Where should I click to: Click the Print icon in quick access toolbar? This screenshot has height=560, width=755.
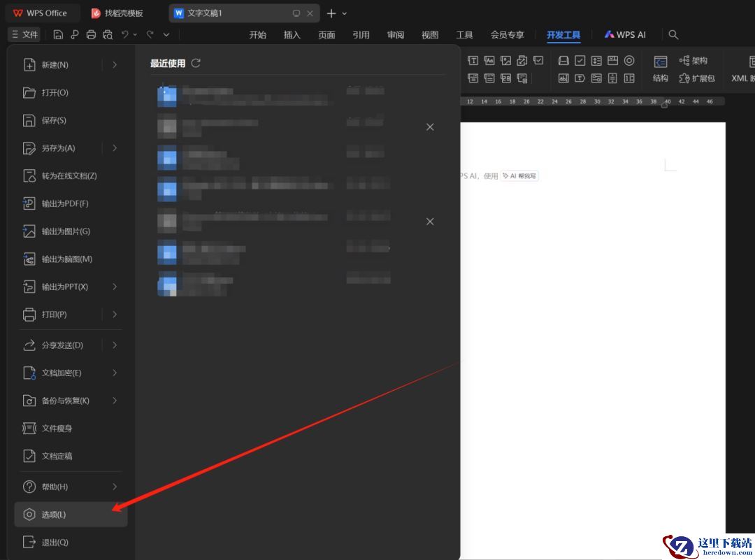point(91,34)
